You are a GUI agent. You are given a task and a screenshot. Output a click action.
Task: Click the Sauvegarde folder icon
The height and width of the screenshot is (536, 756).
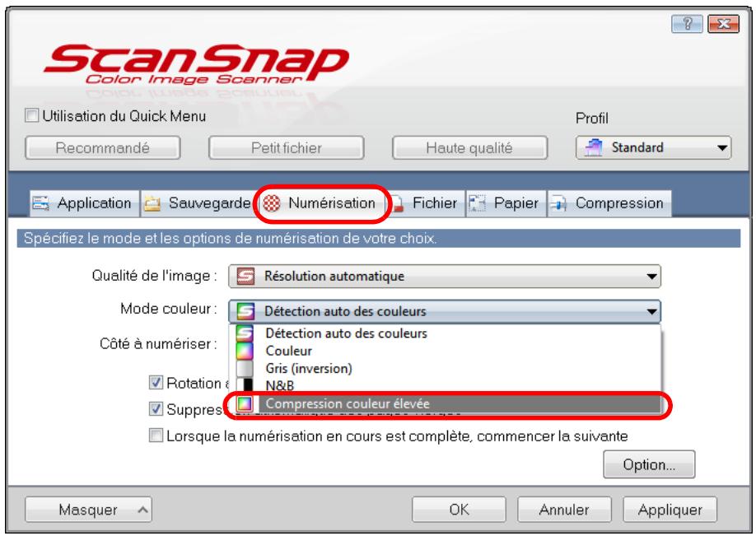tap(152, 203)
